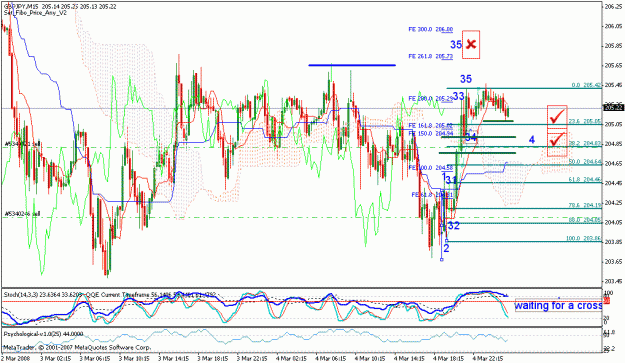
Task: Click the Fibonacci 38.2 retracement label
Action: [585, 143]
